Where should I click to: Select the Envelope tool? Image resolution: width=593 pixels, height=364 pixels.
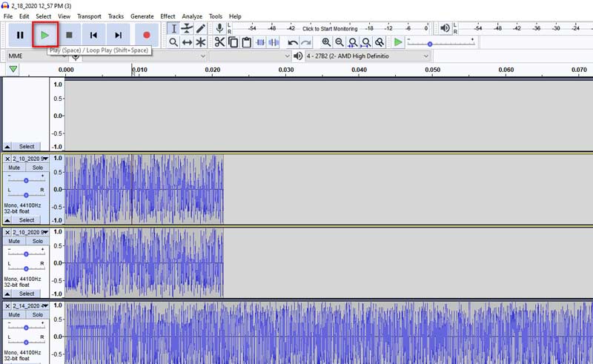coord(187,28)
